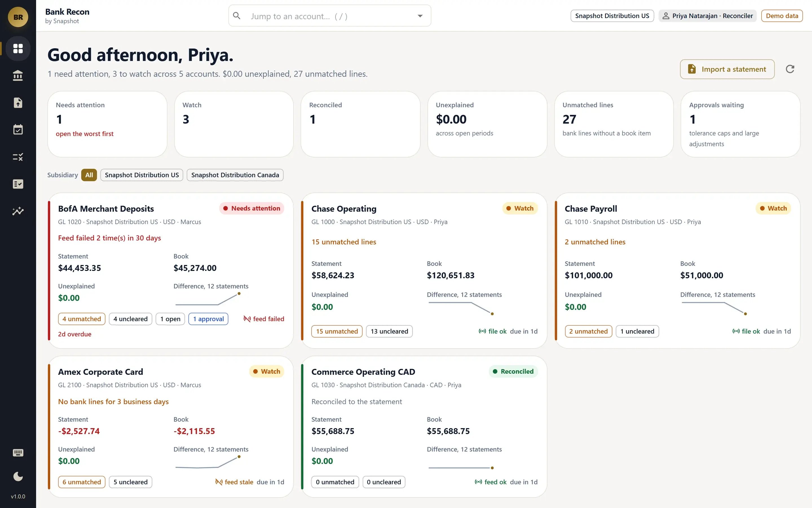Filter by Snapshot Distribution Canada subsidiary
This screenshot has width=812, height=508.
point(235,175)
